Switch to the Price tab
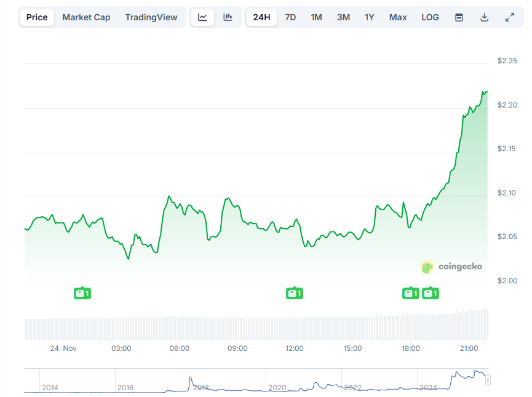 (x=36, y=17)
